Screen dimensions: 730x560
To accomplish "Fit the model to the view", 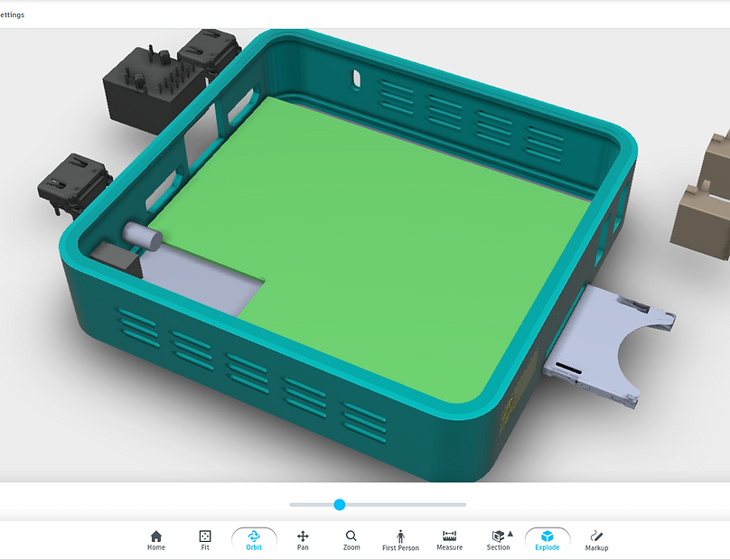I will (x=205, y=540).
